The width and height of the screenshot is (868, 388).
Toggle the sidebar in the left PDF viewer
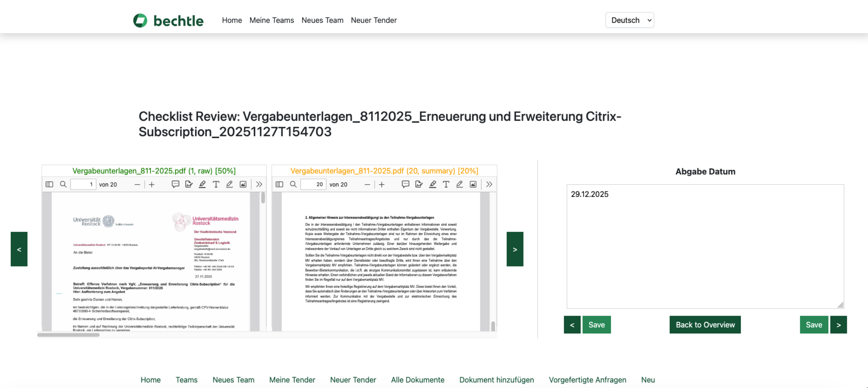coord(49,184)
